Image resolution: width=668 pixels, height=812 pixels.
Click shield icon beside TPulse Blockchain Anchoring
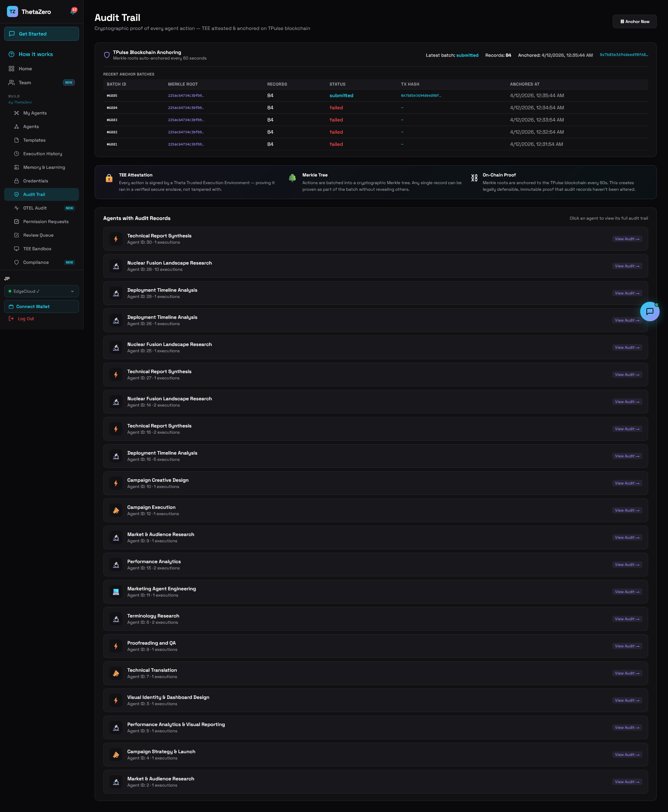pyautogui.click(x=107, y=55)
